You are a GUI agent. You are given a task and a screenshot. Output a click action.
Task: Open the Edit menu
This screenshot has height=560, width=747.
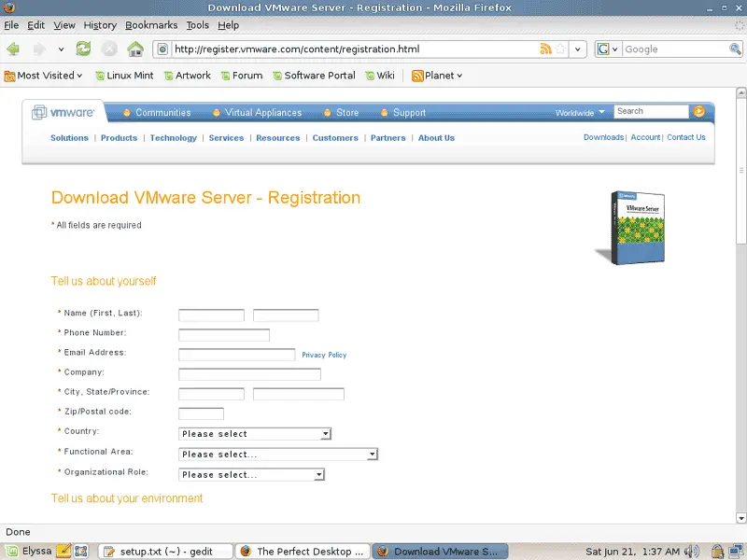click(x=35, y=25)
